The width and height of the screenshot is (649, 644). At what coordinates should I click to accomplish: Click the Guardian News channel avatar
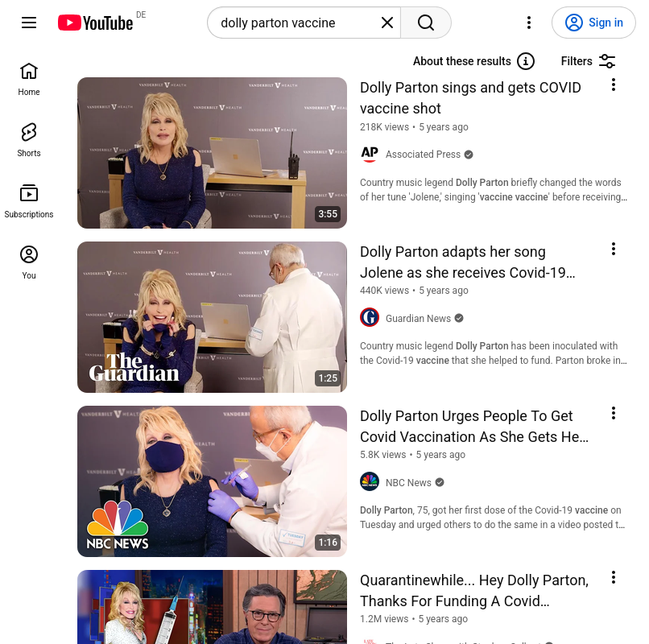(x=370, y=318)
